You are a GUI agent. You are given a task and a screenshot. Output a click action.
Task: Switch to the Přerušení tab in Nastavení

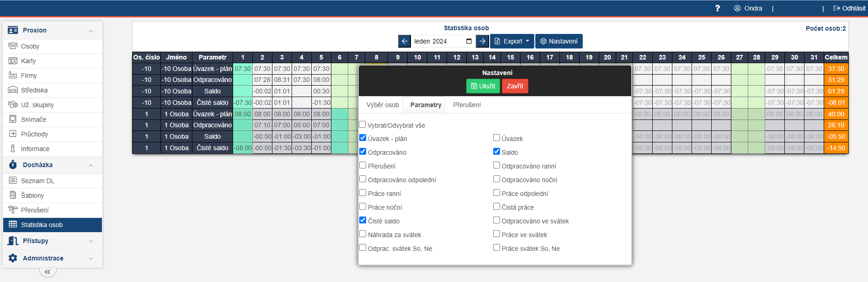[467, 105]
